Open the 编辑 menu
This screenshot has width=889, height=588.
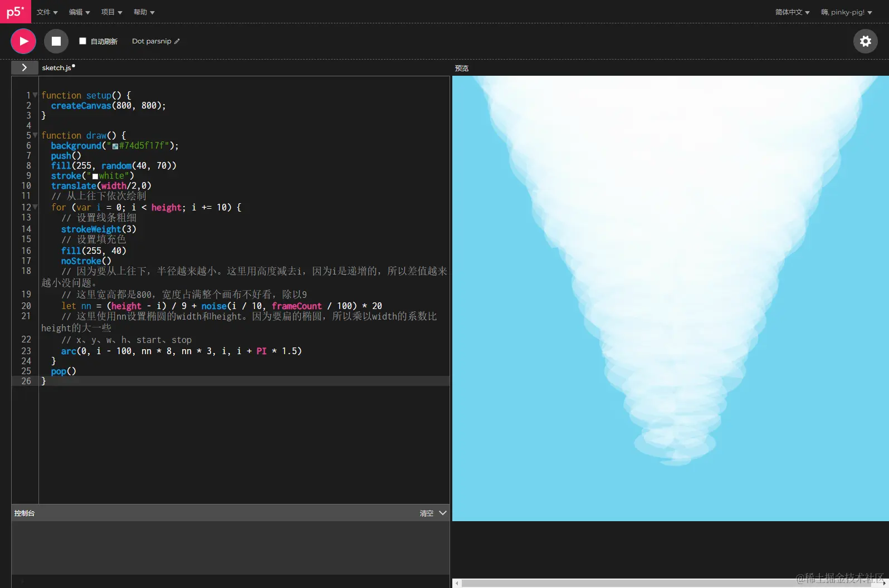coord(80,12)
